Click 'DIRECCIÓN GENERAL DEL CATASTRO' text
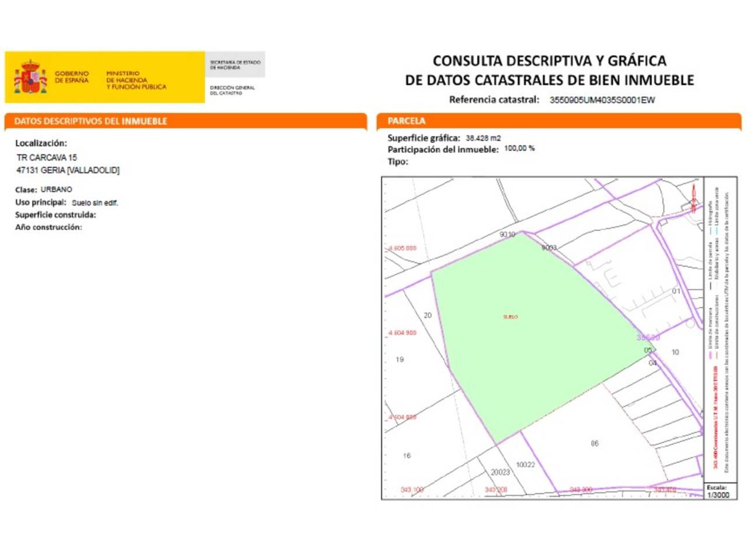The image size is (747, 560). [x=232, y=90]
